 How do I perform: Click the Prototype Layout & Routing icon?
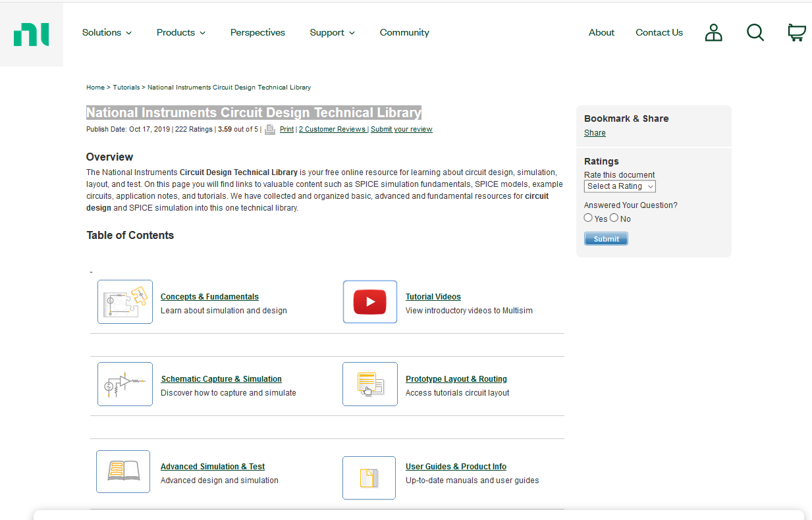tap(370, 384)
